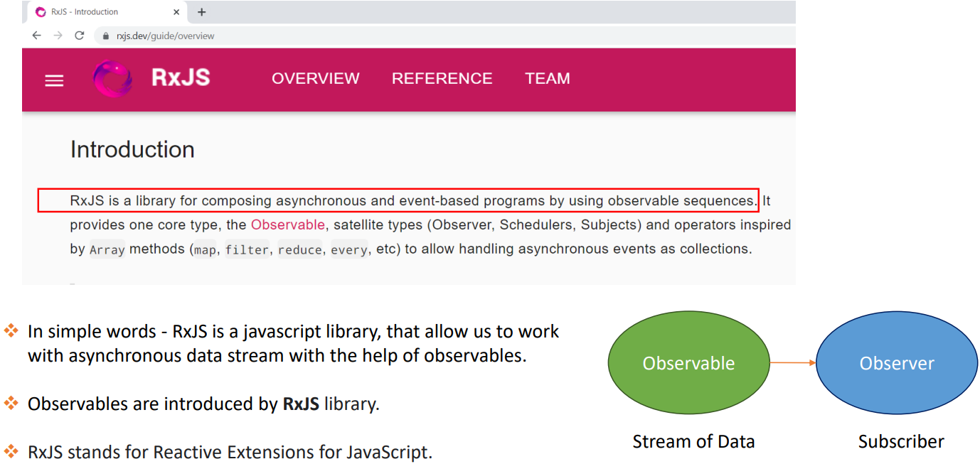Close the RxJS - Introduction tab
The width and height of the screenshot is (980, 464).
coord(176,12)
